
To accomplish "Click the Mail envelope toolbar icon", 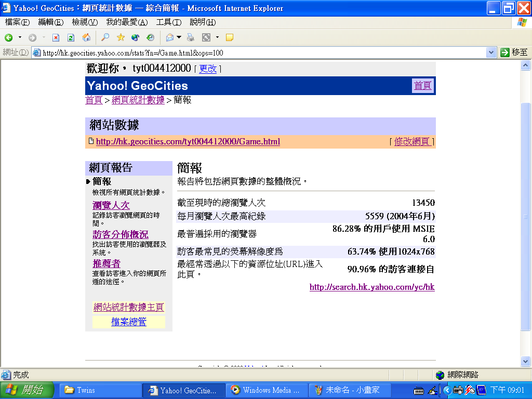I will [170, 37].
